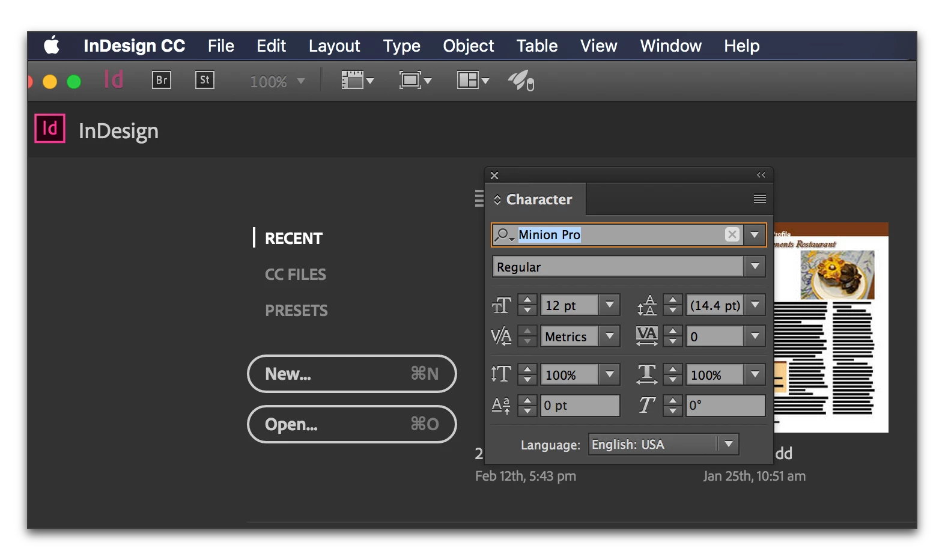945x560 pixels.
Task: Open the Type menu
Action: [401, 46]
